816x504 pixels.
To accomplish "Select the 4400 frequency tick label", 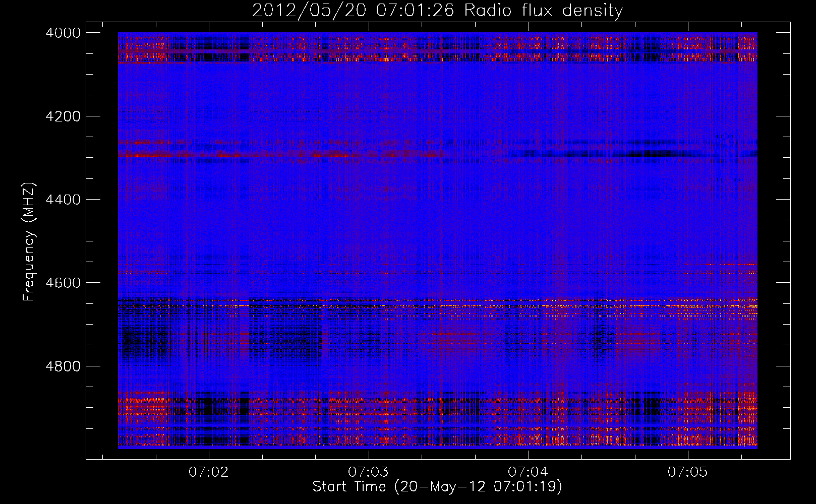I will point(63,200).
